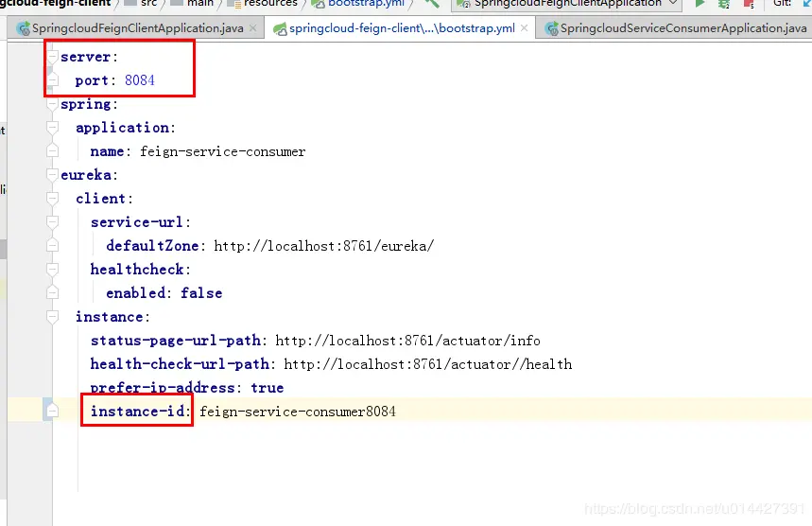Click the src breadcrumb folder
The image size is (812, 526).
(142, 3)
